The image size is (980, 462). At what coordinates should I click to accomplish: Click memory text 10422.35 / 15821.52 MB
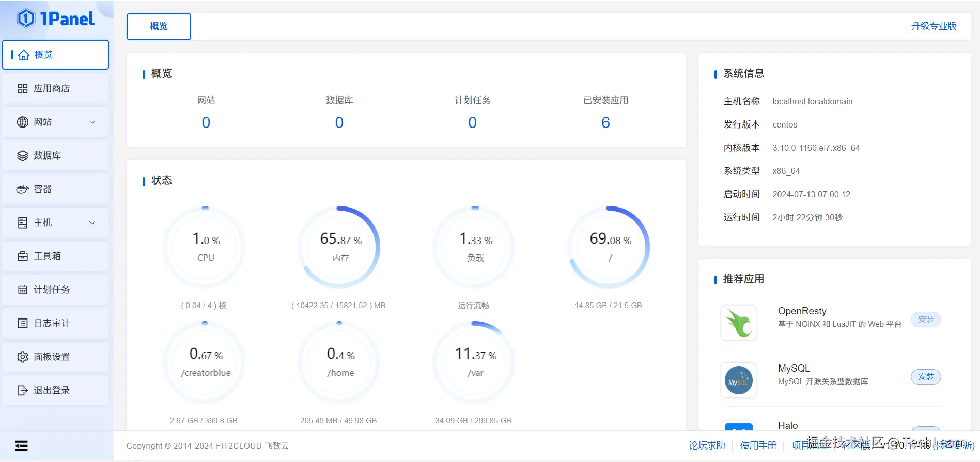(x=338, y=306)
